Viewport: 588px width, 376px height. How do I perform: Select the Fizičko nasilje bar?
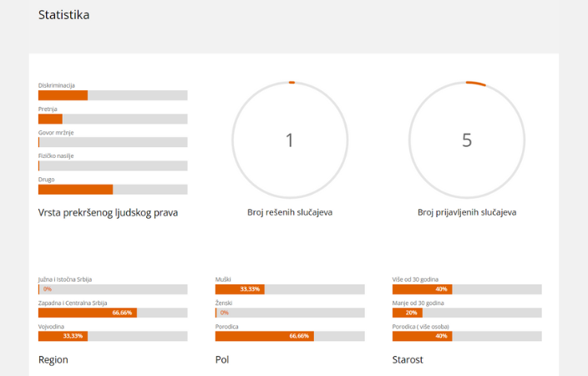tap(113, 166)
